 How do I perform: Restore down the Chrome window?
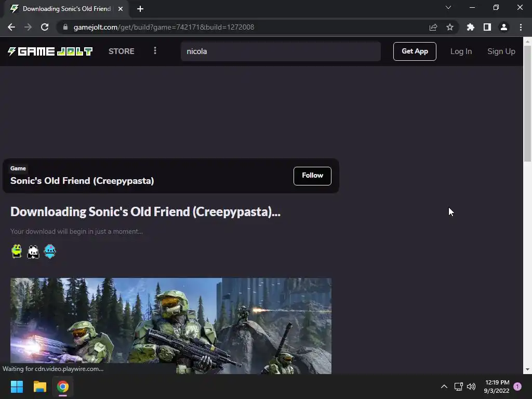pyautogui.click(x=496, y=7)
